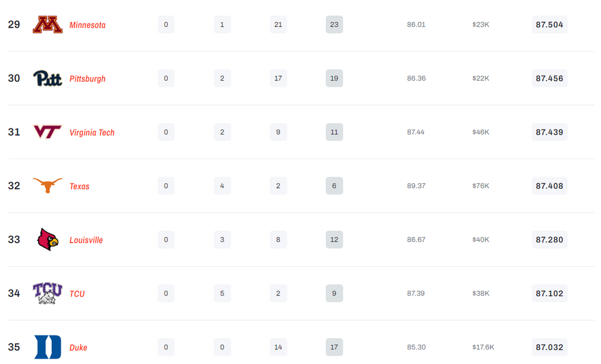Click the 87.408 score for Texas
The image size is (601, 364).
(549, 186)
